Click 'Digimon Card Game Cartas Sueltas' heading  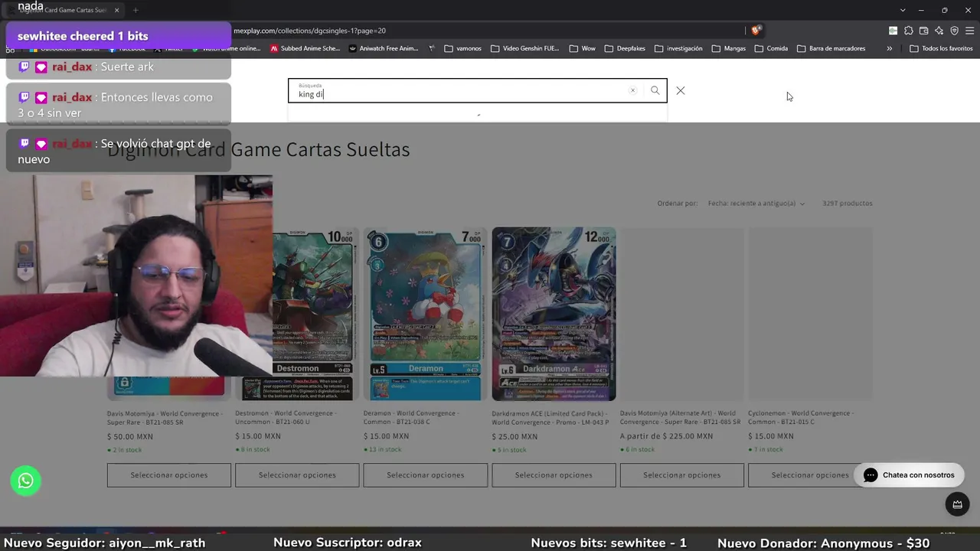pos(259,149)
